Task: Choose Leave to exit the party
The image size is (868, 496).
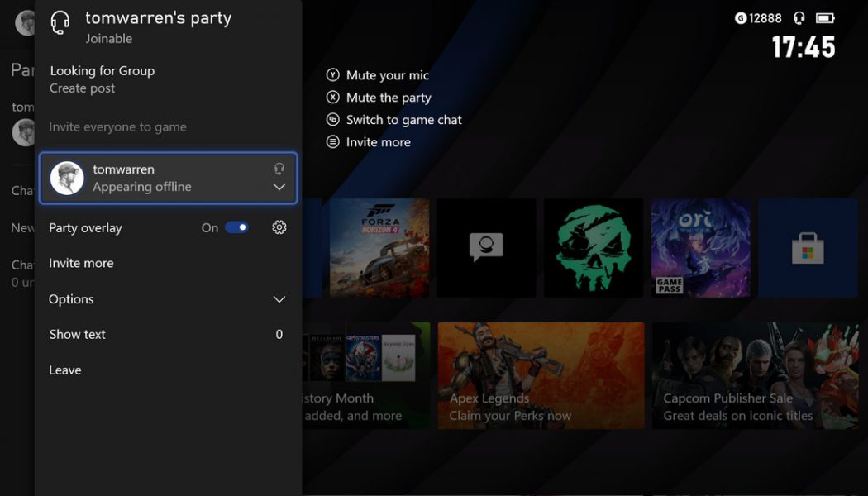Action: click(x=64, y=370)
